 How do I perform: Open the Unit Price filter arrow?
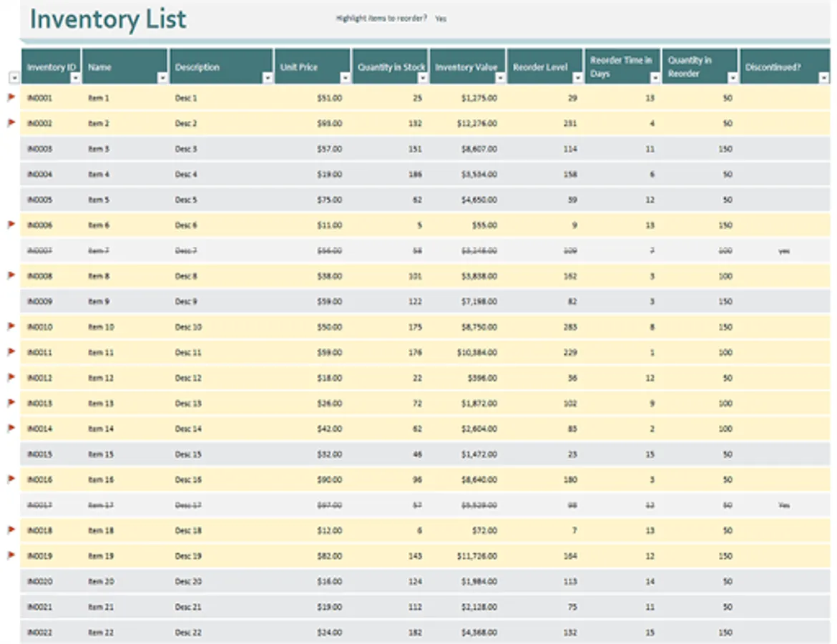(x=344, y=78)
